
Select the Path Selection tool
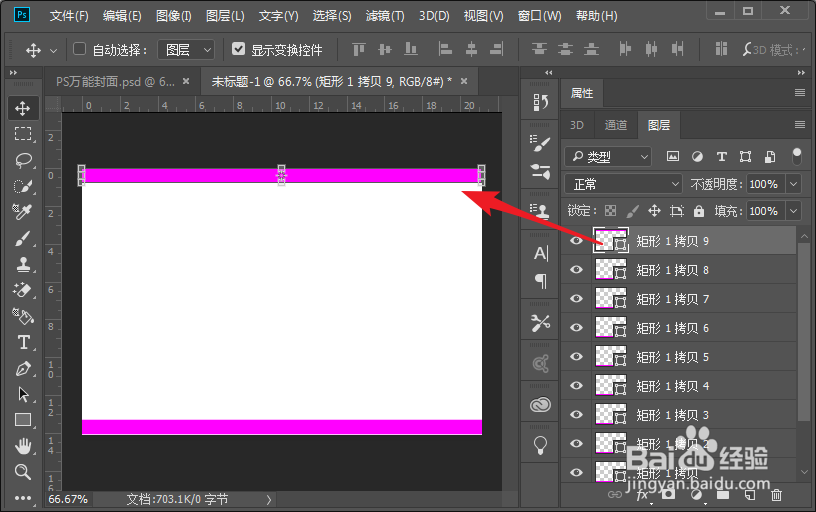tap(22, 394)
